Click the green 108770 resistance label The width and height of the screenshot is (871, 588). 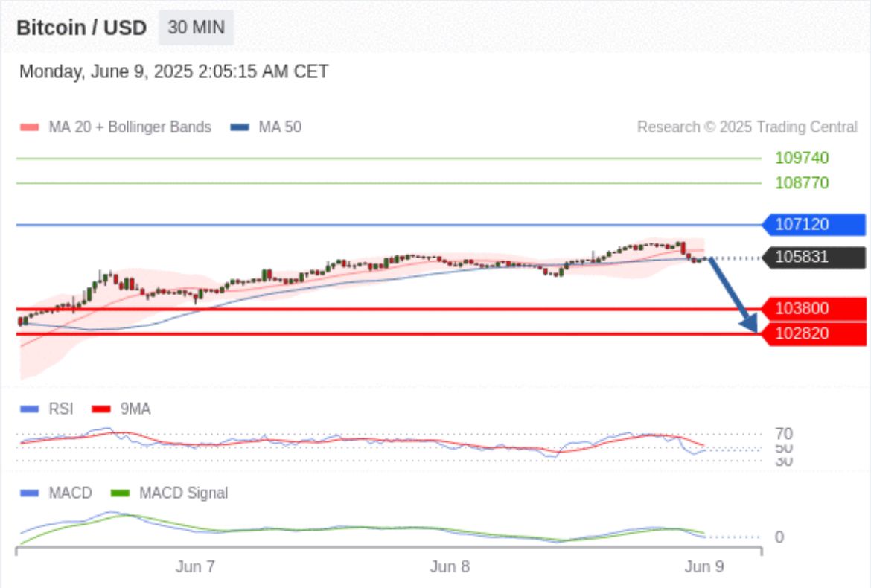tap(802, 183)
